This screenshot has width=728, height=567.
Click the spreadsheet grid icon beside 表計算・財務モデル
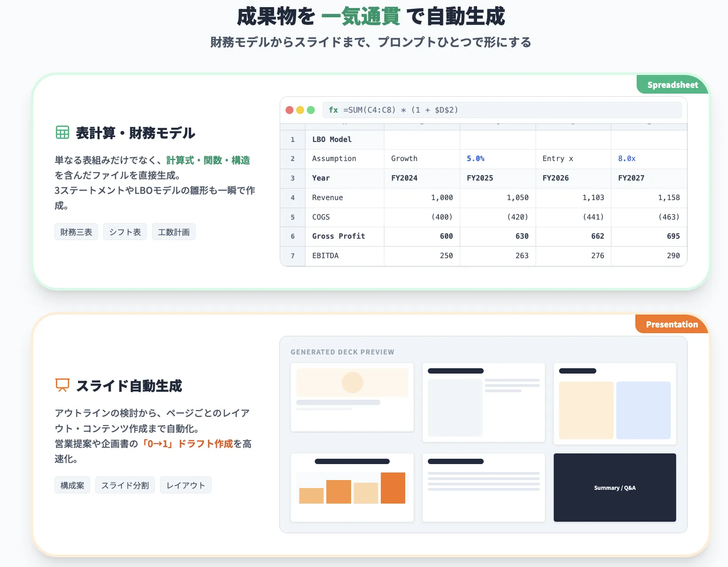tap(62, 133)
